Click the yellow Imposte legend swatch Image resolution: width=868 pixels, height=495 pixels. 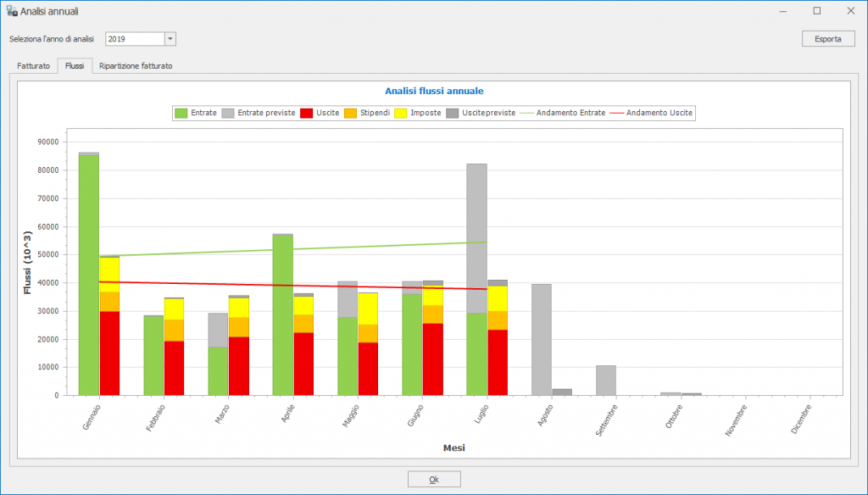point(401,113)
